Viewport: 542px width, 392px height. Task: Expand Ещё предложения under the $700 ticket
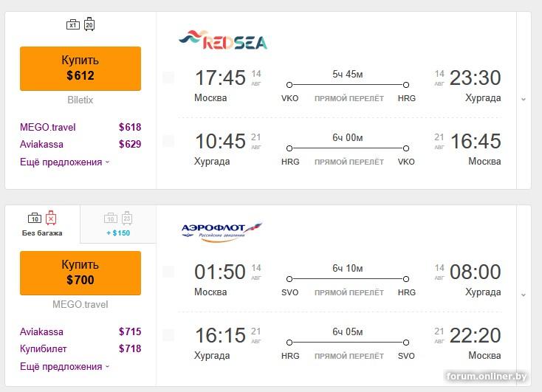[64, 367]
